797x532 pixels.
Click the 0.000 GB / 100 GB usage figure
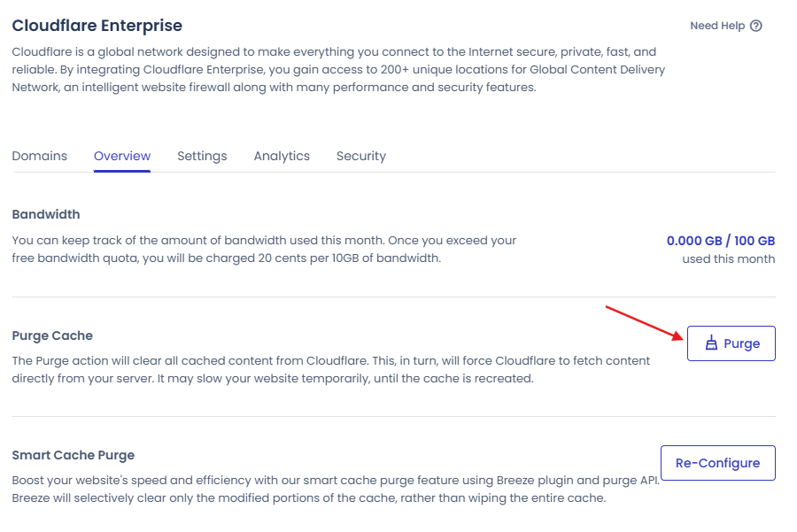click(x=721, y=241)
